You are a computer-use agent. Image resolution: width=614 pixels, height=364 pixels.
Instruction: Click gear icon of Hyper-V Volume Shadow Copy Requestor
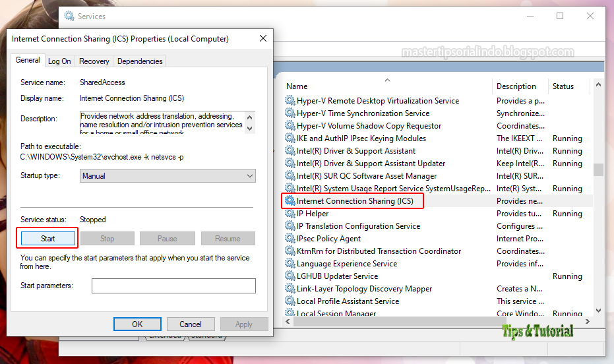290,126
